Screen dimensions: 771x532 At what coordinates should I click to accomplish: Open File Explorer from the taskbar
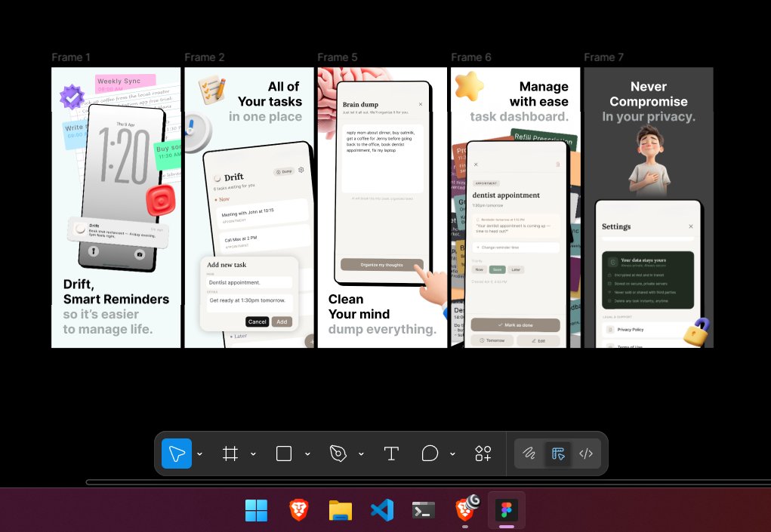[x=341, y=510]
